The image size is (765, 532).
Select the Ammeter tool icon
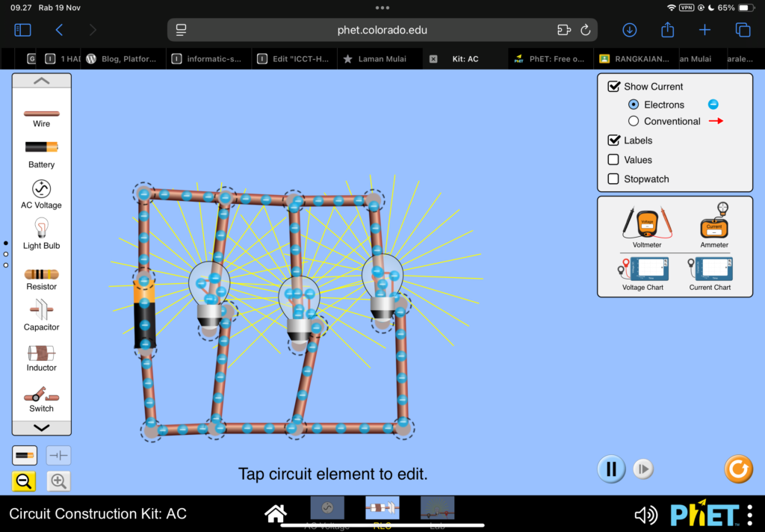[x=714, y=223]
